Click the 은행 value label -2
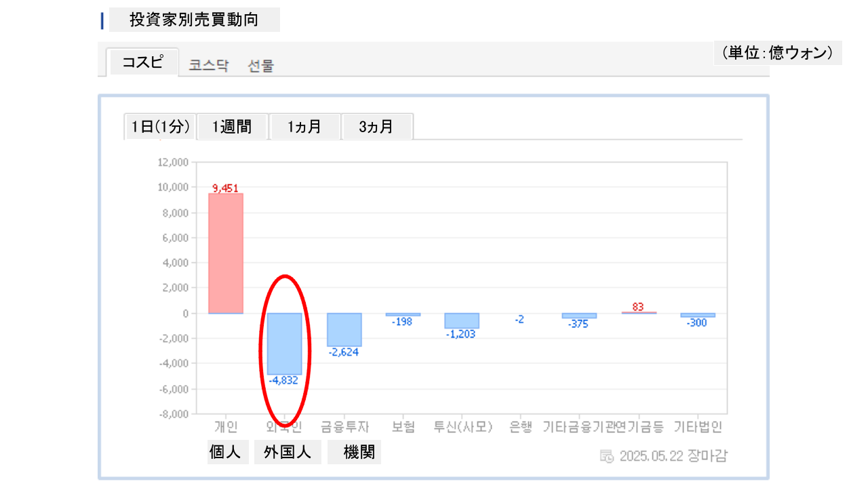 tap(519, 319)
